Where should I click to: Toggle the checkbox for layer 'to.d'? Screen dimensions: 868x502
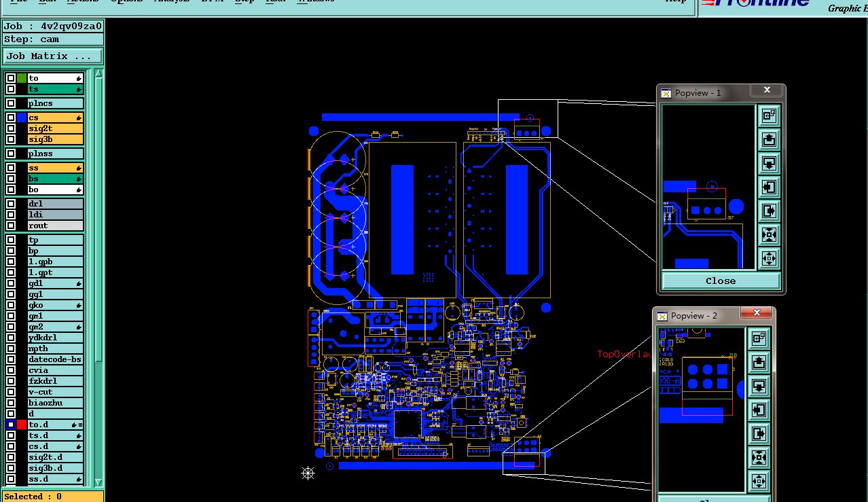(11, 425)
